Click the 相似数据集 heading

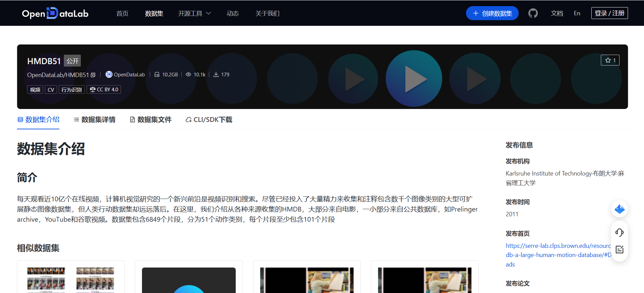coord(38,248)
